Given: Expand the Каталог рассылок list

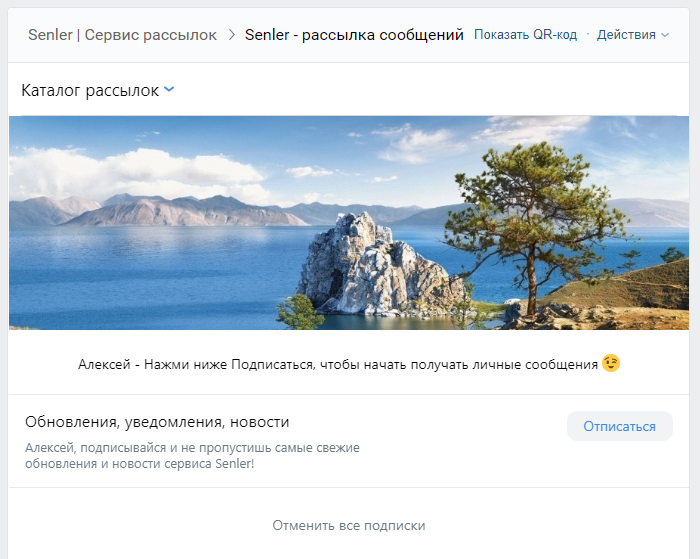Looking at the screenshot, I should 90,91.
